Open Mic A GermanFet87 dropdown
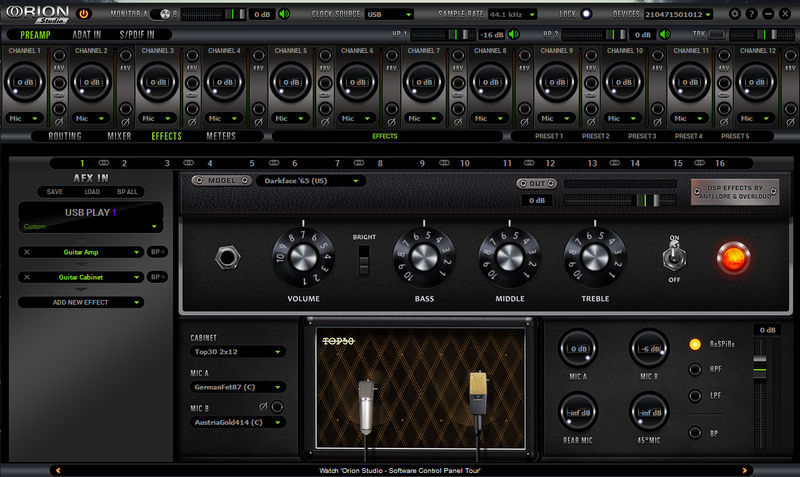Image resolution: width=800 pixels, height=477 pixels. [x=237, y=387]
